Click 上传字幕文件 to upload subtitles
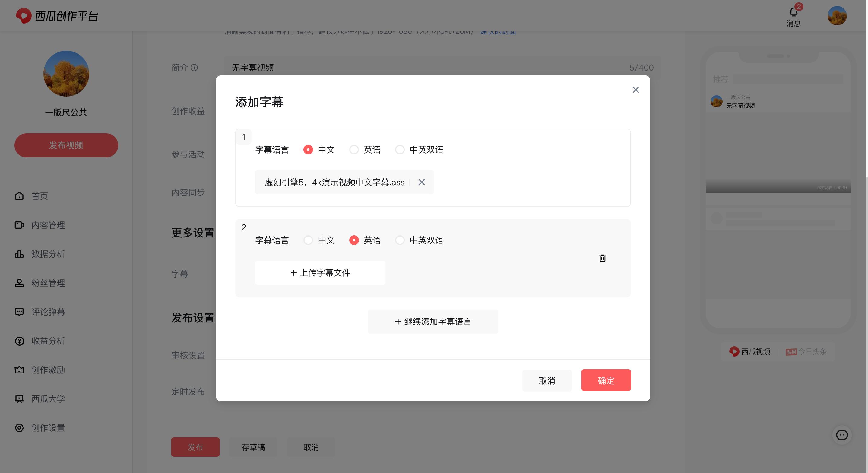 click(319, 272)
